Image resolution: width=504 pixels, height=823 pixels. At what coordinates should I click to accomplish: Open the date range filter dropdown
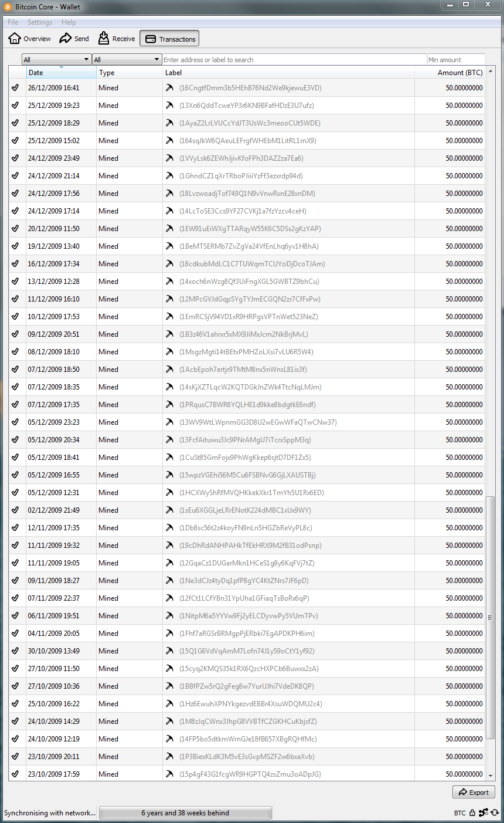tap(56, 60)
